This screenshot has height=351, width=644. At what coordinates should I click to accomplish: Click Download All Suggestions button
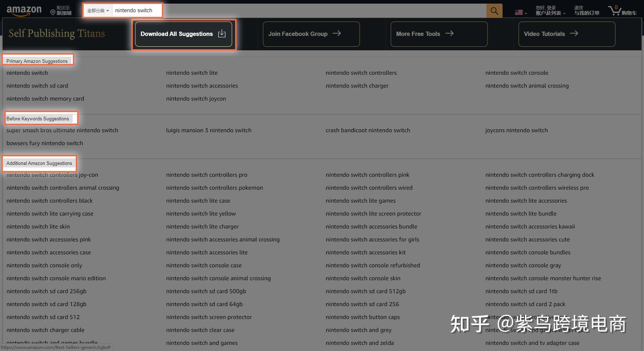point(184,34)
